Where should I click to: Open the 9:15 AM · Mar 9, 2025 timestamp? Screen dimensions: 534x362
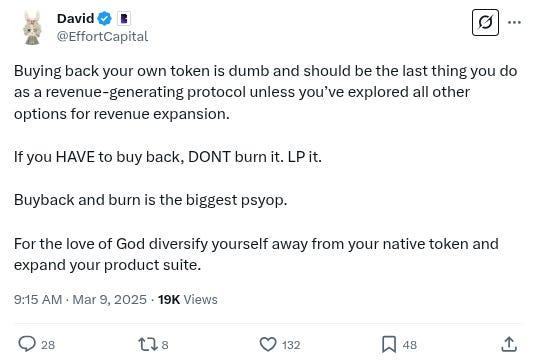coord(80,300)
